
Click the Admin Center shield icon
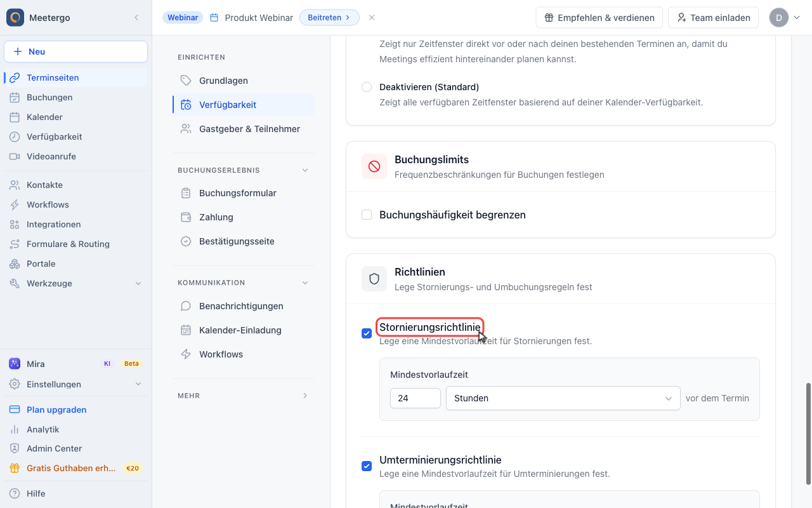tap(15, 448)
